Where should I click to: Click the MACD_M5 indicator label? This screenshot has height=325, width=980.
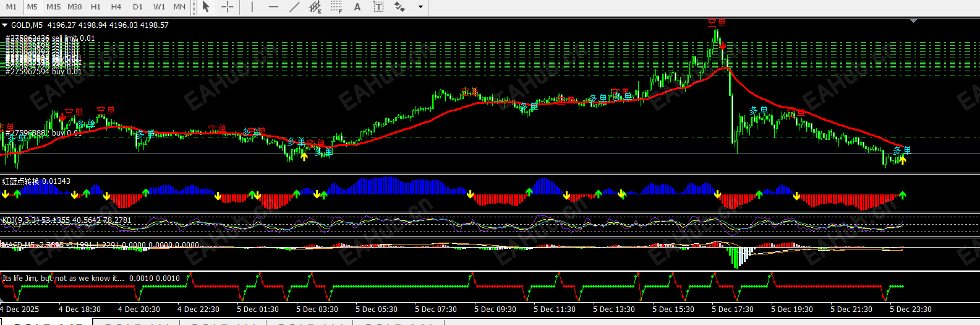101,245
